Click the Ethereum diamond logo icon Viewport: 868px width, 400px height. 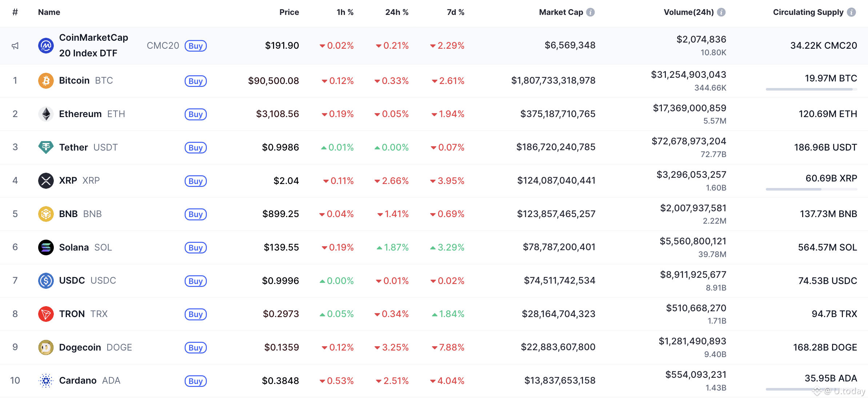tap(46, 114)
